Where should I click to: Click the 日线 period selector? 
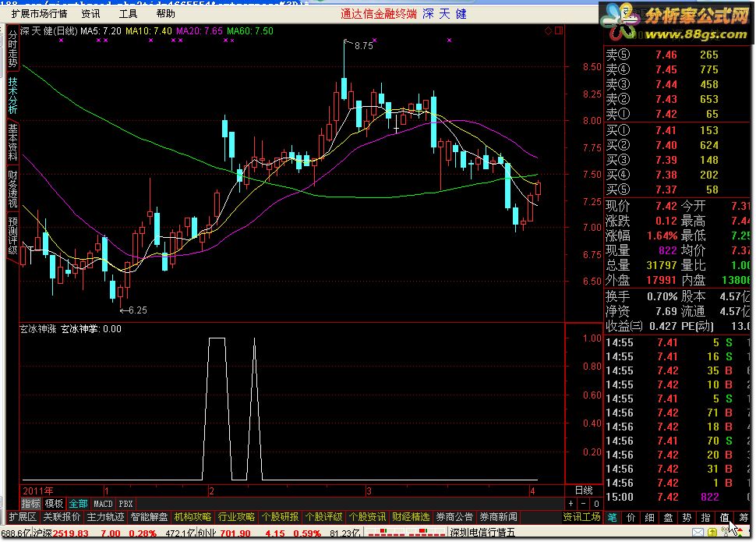tap(584, 491)
